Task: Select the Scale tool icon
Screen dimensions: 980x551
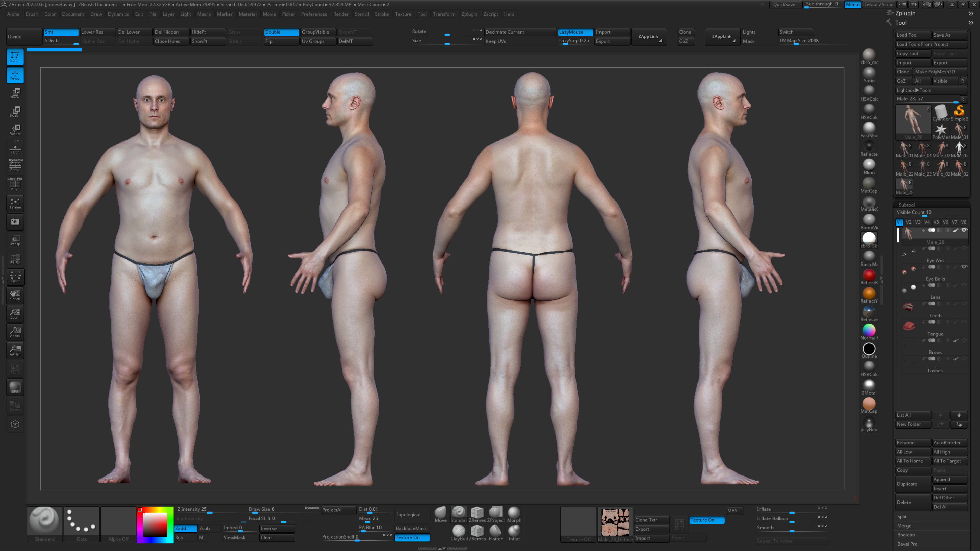Action: click(x=15, y=111)
